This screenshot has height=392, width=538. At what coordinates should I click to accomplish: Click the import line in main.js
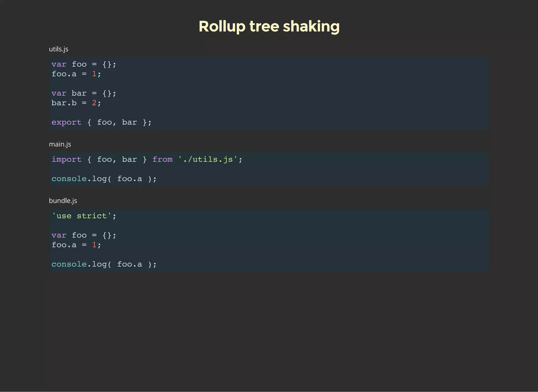147,160
